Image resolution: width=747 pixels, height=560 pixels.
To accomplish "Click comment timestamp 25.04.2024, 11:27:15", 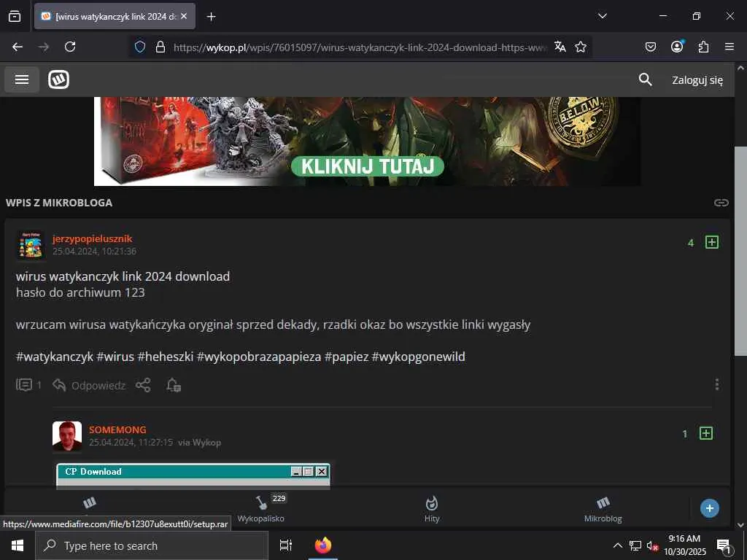I will click(x=131, y=443).
